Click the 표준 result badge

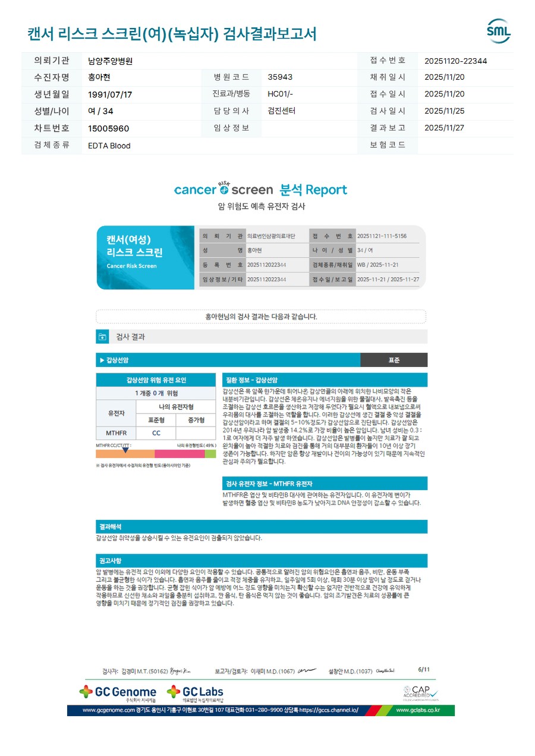(394, 360)
